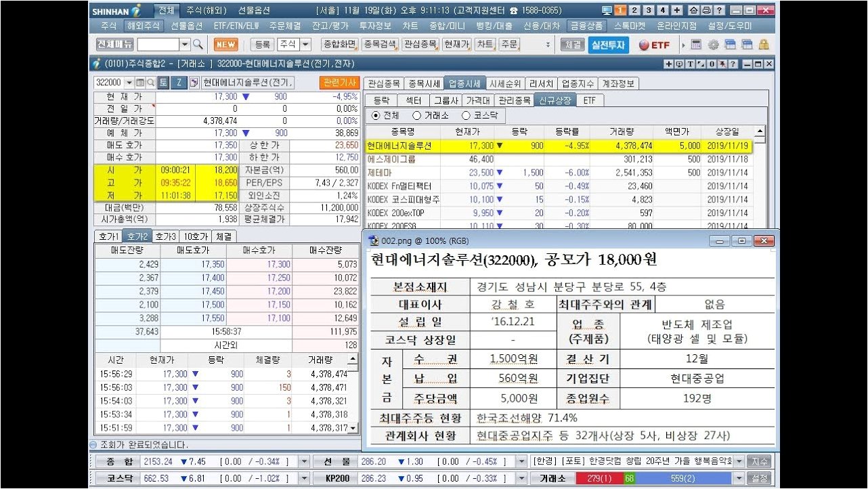This screenshot has height=489, width=868.
Task: Select the 코스닥 radio button
Action: (x=466, y=116)
